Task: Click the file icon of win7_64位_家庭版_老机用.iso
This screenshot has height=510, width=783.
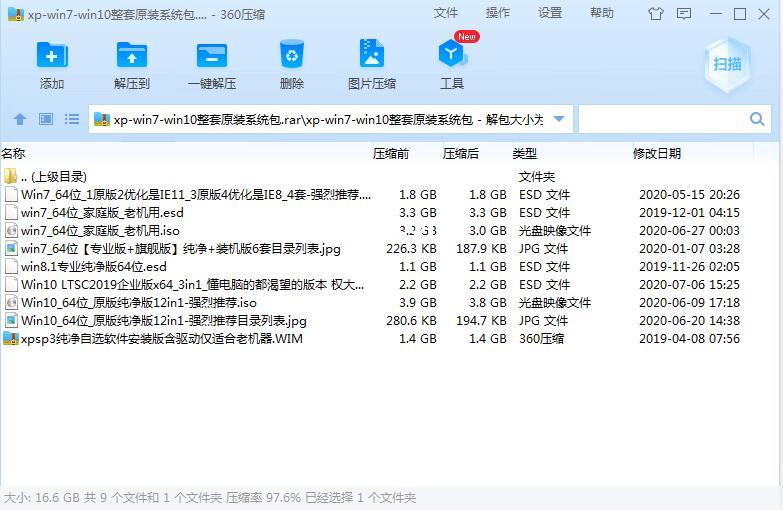Action: [x=11, y=230]
